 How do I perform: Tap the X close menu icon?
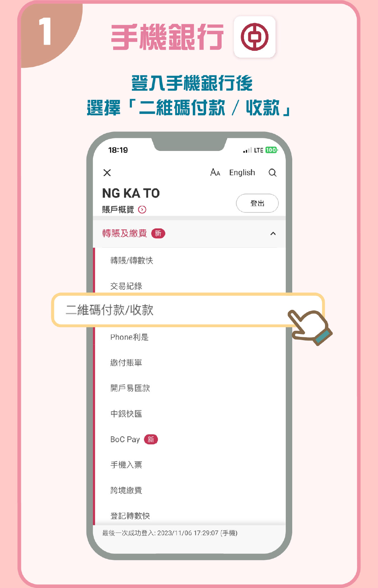tap(107, 173)
